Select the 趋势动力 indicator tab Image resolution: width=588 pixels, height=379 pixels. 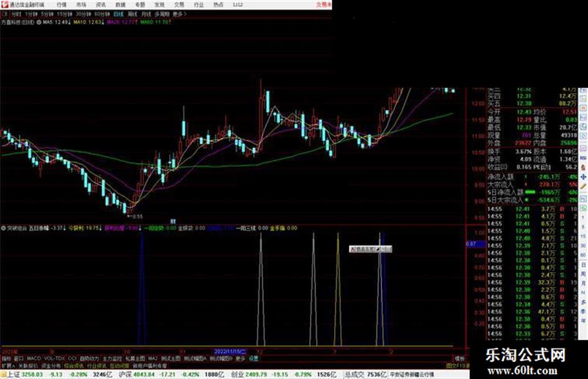89,358
